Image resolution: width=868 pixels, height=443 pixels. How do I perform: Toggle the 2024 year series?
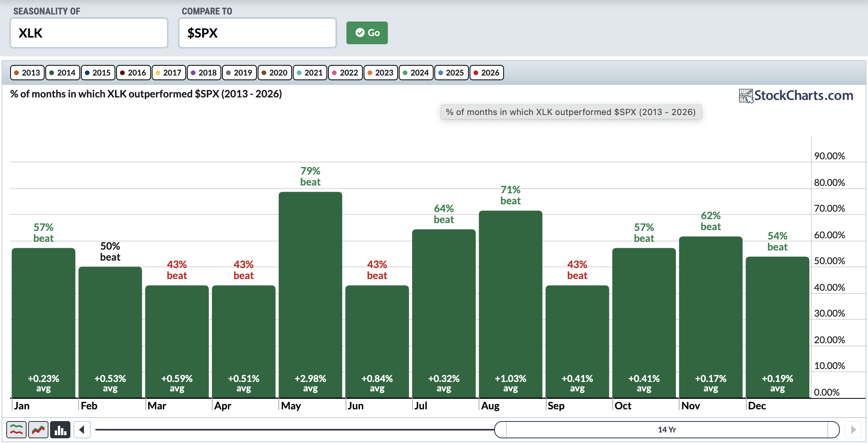pyautogui.click(x=416, y=73)
